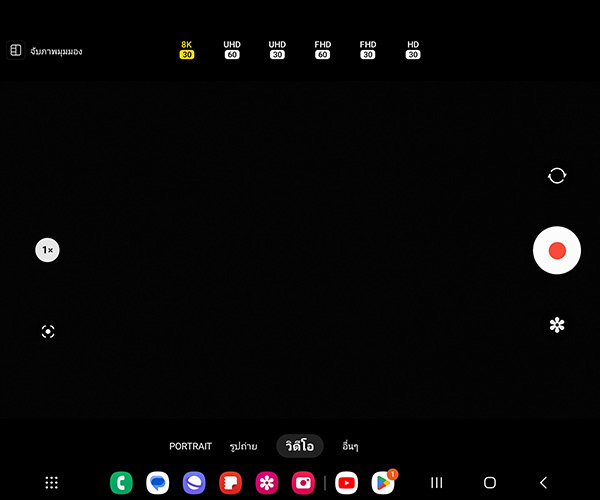Toggle the Flex mode panel icon
600x500 pixels.
point(16,50)
